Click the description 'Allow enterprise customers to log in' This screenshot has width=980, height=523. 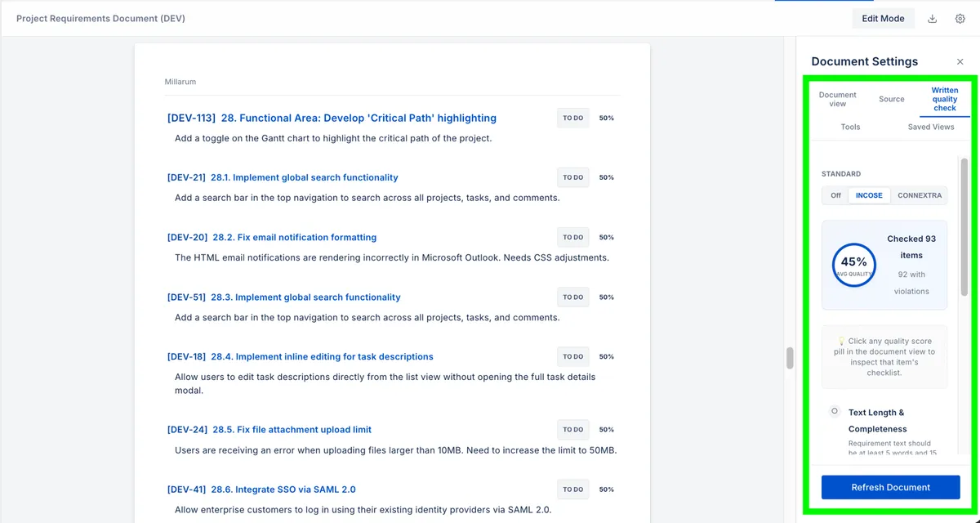363,510
